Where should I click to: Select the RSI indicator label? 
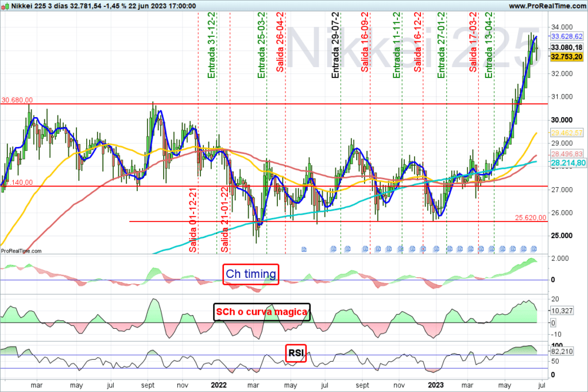[296, 353]
